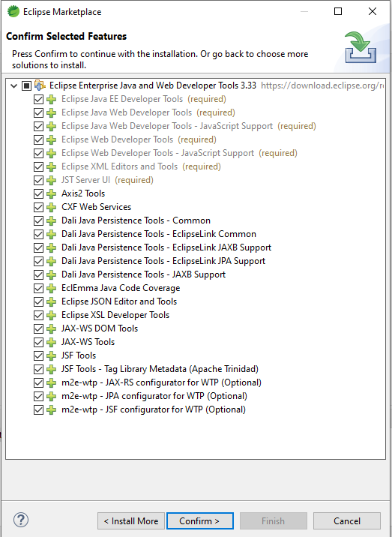Toggle the m2e-wtp JSF configurator checkbox
Viewport: 392px width, 537px height.
[38, 409]
